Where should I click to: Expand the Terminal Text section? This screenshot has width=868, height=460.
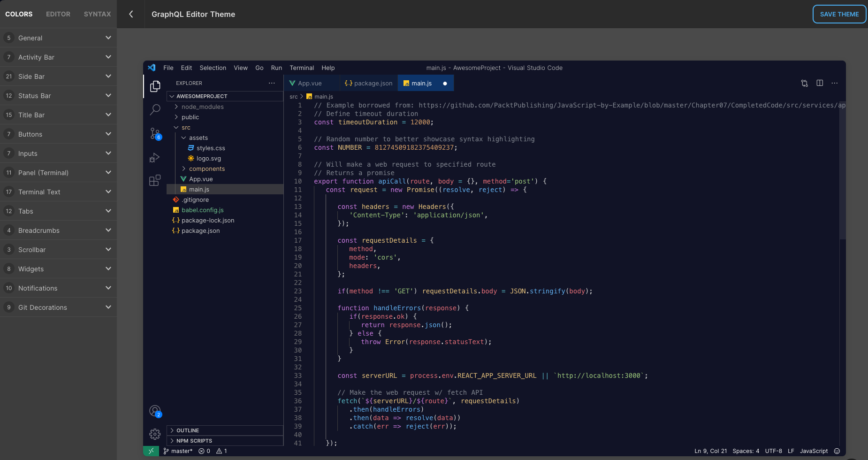tap(58, 192)
